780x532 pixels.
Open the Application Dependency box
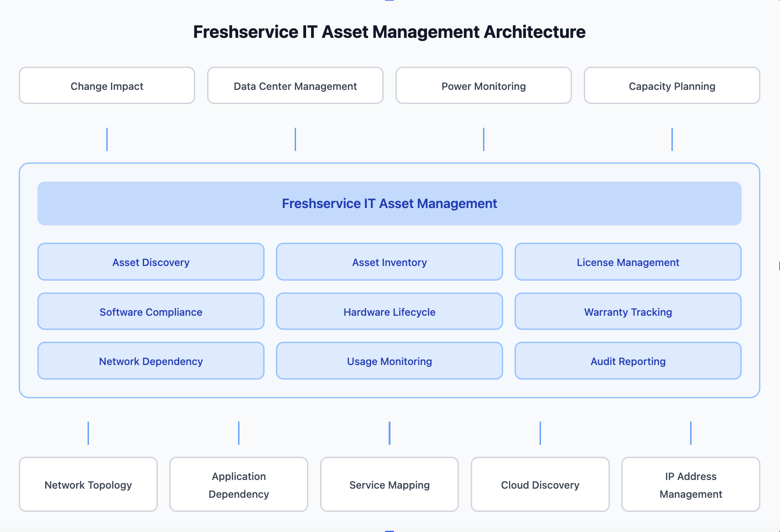pos(239,485)
